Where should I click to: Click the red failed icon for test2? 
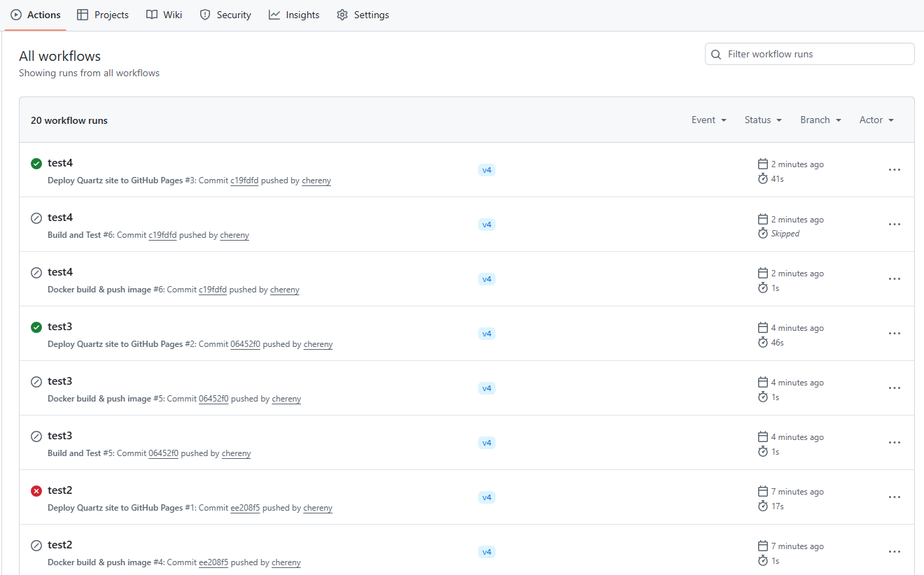click(x=36, y=491)
